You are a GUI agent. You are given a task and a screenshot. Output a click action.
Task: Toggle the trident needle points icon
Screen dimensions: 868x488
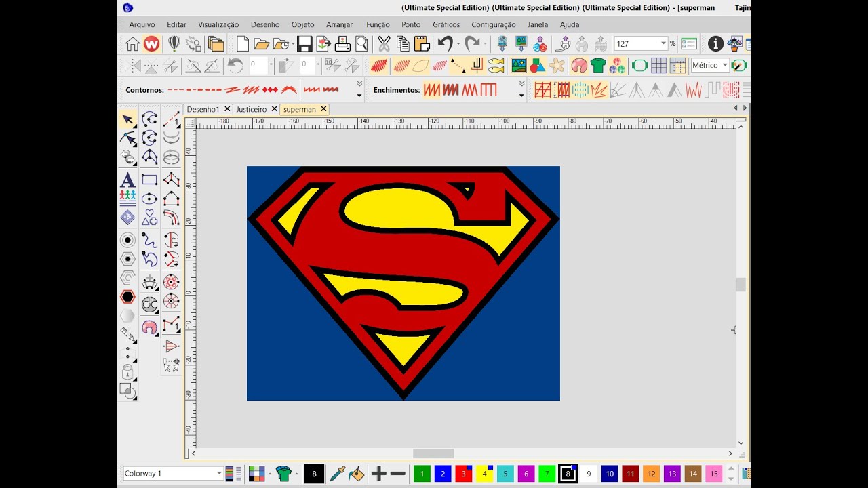pyautogui.click(x=477, y=66)
